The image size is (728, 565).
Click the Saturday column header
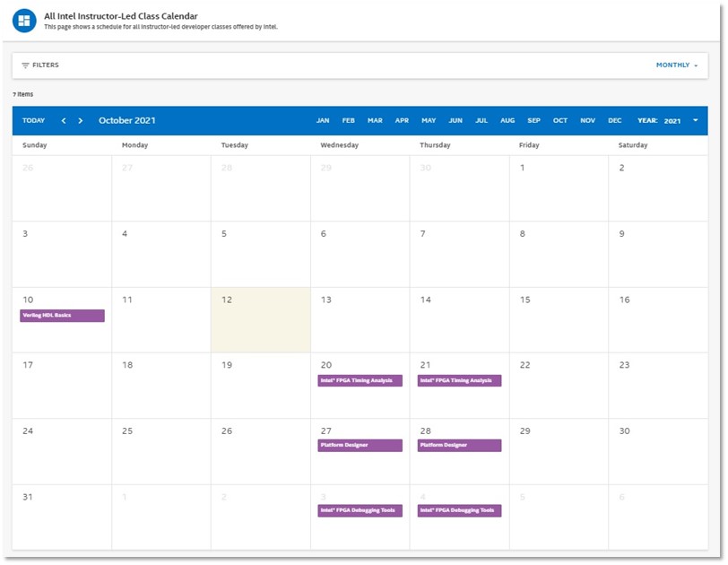[x=633, y=145]
